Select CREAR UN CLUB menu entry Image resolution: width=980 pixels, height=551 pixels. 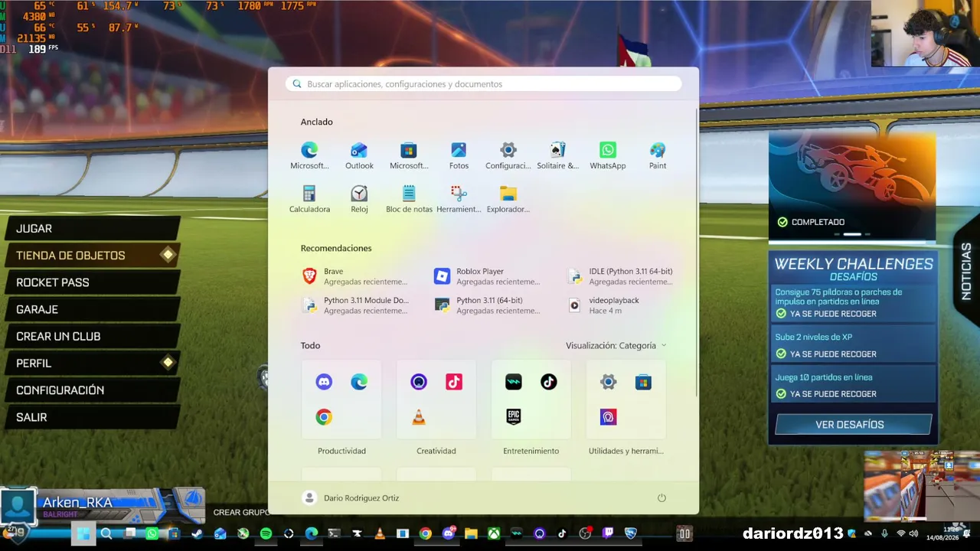[92, 337]
